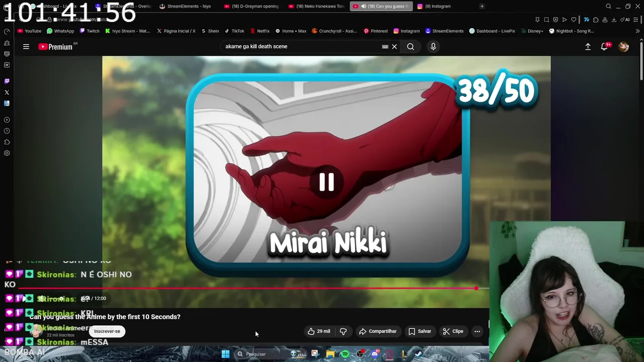Screen dimensions: 644x362
Task: Open the YouTube upload/create icon
Action: [x=588, y=47]
